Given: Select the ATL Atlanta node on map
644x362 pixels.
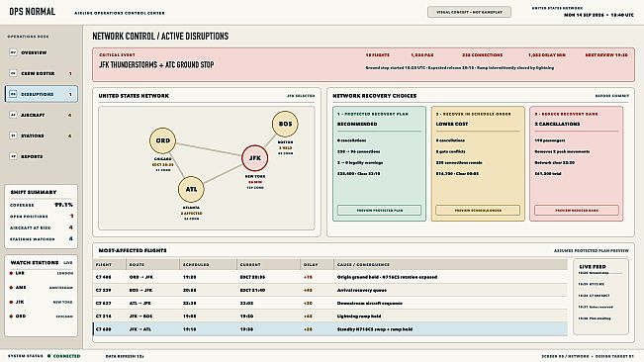Looking at the screenshot, I should click(191, 189).
